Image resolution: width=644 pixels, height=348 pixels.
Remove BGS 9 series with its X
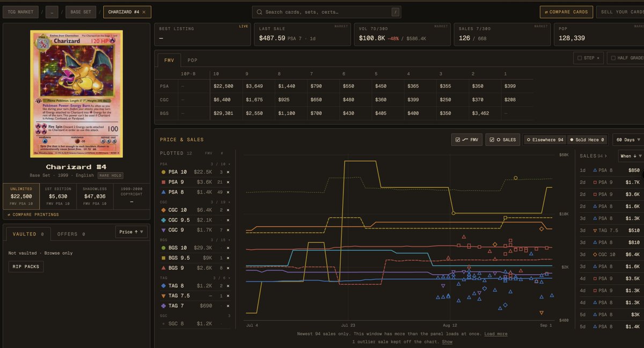pyautogui.click(x=228, y=268)
